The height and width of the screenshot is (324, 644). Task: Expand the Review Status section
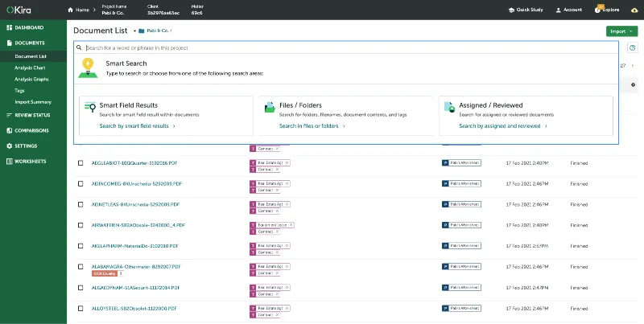[x=32, y=115]
